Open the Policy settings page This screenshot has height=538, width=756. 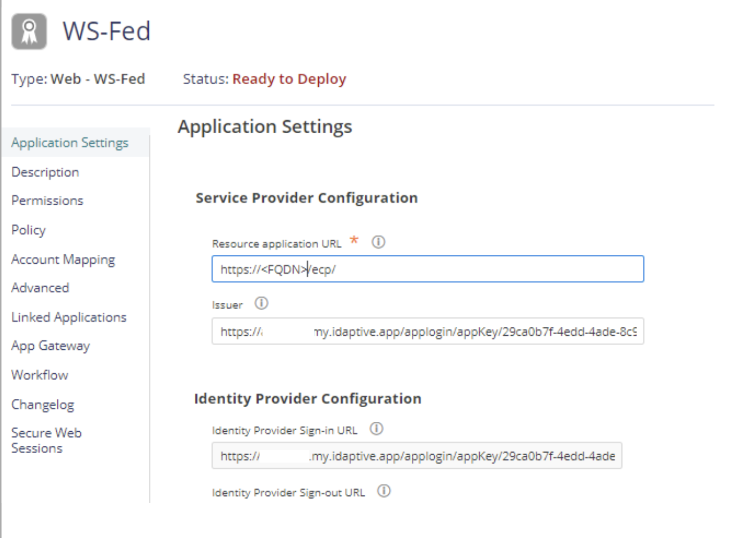28,230
